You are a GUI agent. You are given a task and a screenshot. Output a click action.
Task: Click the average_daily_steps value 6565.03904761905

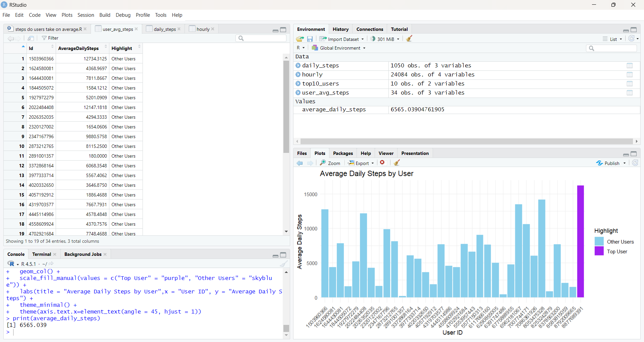click(x=417, y=110)
